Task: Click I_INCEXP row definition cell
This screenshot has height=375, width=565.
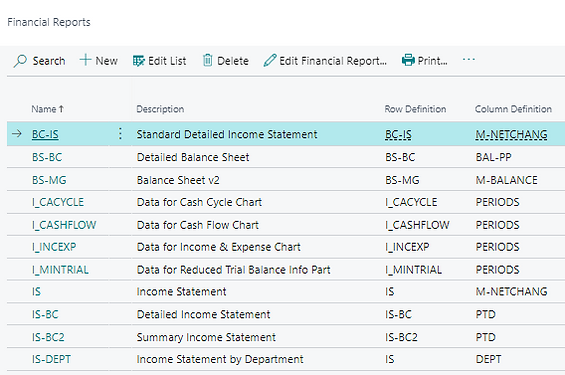Action: click(407, 247)
